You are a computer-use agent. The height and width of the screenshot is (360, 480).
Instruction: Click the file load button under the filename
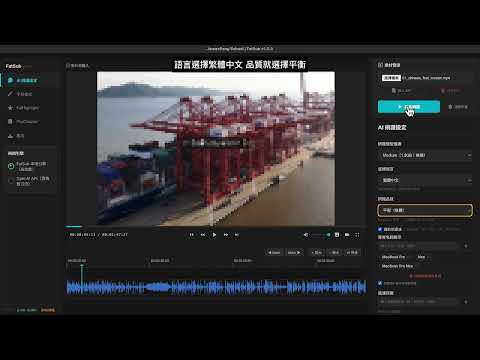[x=401, y=91]
